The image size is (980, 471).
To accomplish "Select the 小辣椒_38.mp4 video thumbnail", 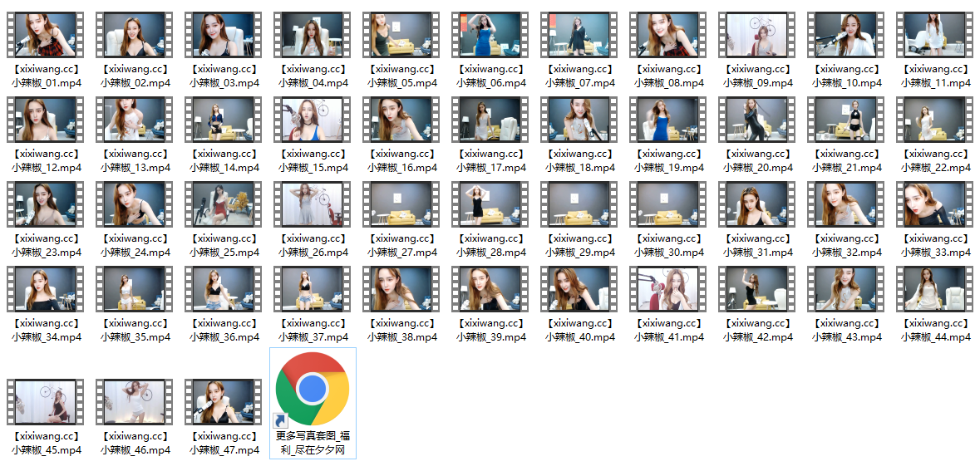I will (402, 289).
